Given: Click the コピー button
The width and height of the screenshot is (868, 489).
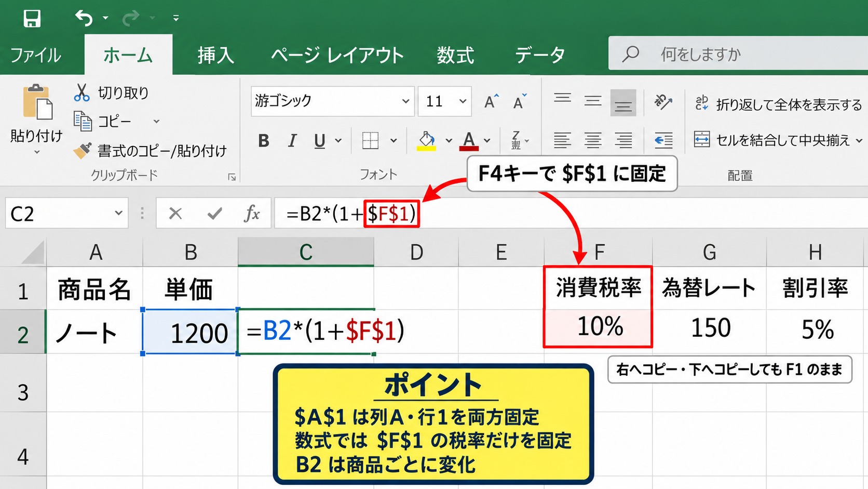Looking at the screenshot, I should pos(103,121).
